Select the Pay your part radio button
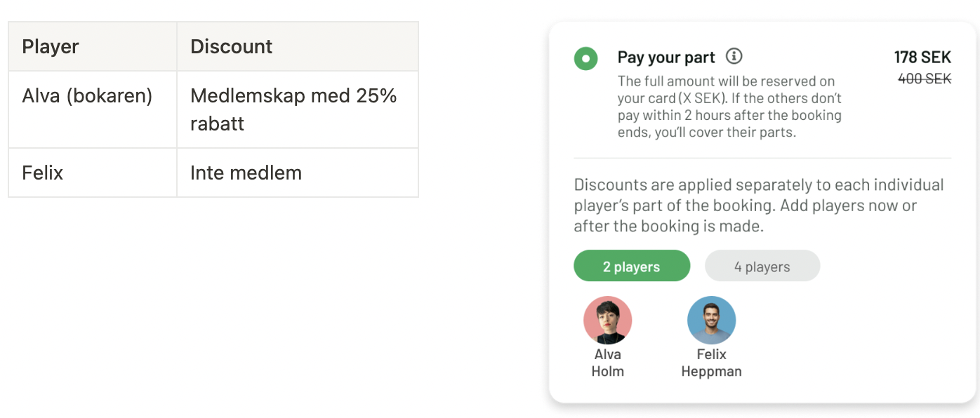This screenshot has height=418, width=980. 585,58
